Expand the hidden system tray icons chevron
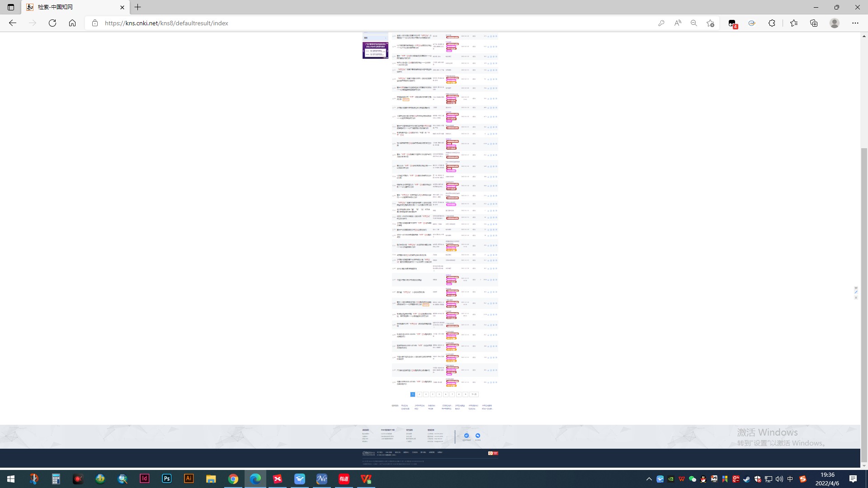 pos(649,479)
